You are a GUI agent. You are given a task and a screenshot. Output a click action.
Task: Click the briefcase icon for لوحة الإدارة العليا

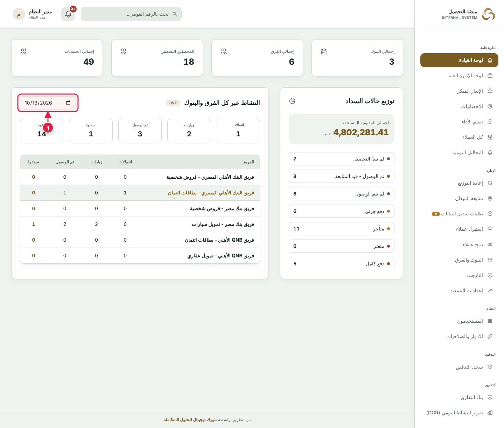[490, 76]
